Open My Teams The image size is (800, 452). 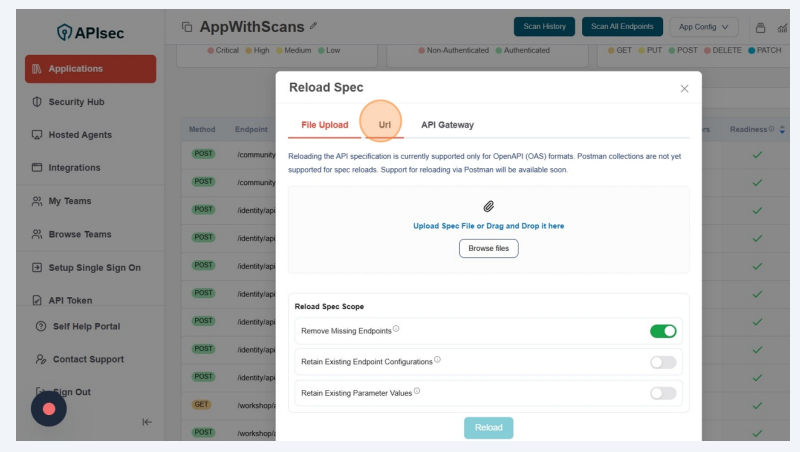[69, 201]
